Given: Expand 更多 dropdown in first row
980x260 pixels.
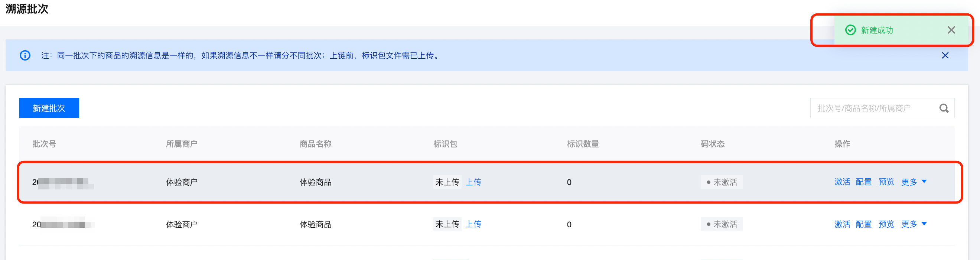Looking at the screenshot, I should [914, 182].
